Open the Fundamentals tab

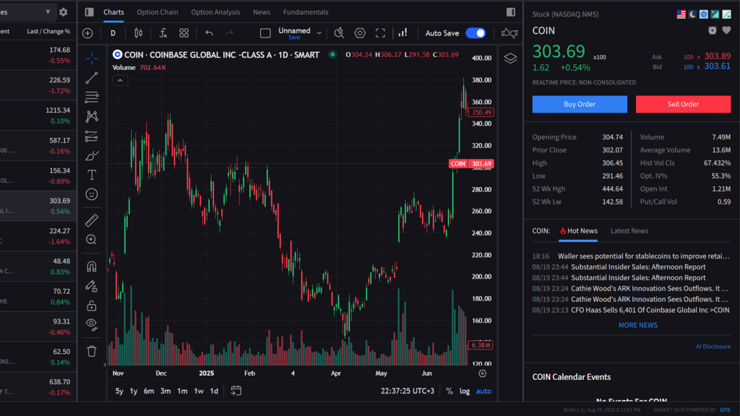[305, 12]
